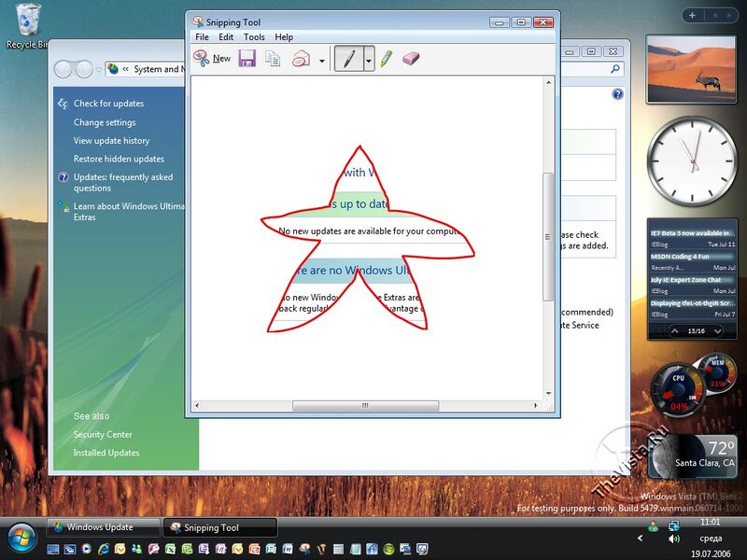
Task: Send the snip via email icon
Action: coord(301,59)
